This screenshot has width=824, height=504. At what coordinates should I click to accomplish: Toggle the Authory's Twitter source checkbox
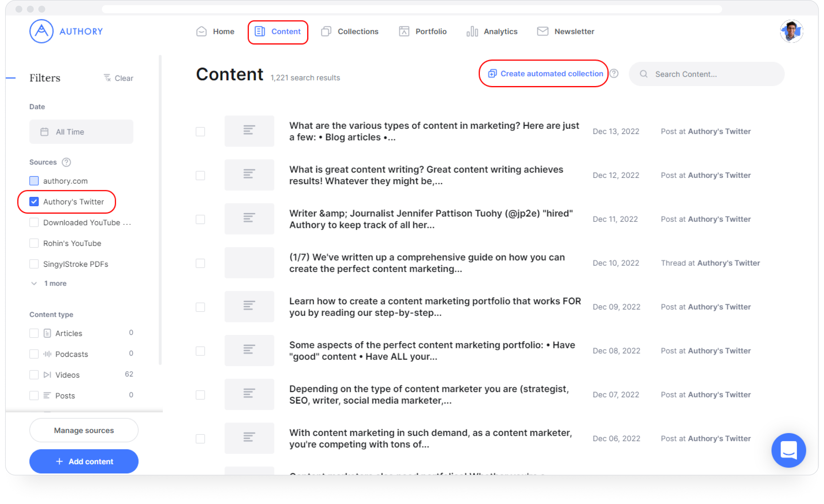pyautogui.click(x=33, y=202)
